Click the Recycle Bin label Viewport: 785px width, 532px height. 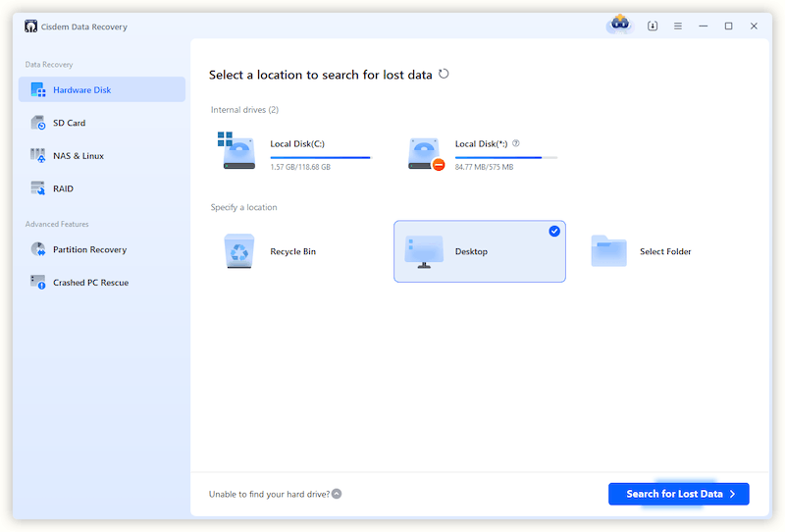click(x=292, y=251)
